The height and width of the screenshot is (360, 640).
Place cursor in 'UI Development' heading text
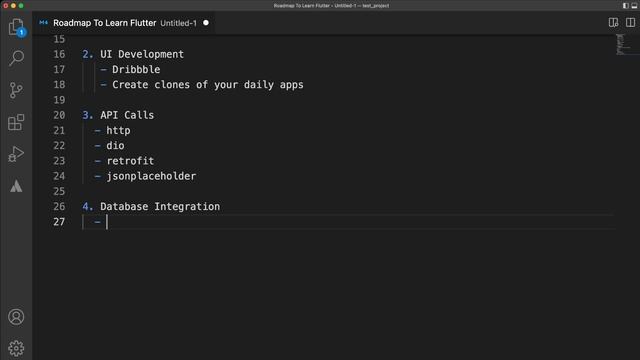(142, 54)
